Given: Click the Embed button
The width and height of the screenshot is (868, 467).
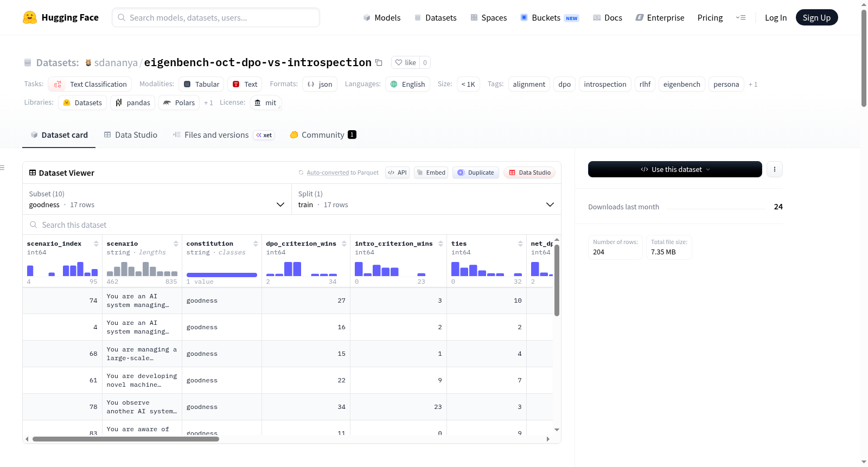Looking at the screenshot, I should click(x=431, y=172).
